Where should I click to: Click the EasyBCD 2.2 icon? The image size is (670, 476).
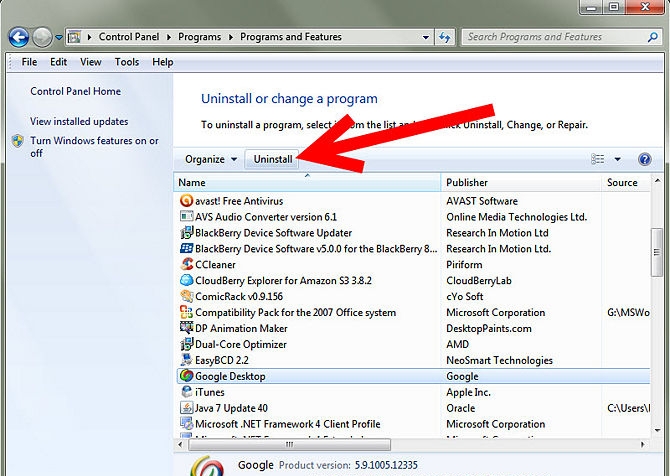click(186, 360)
